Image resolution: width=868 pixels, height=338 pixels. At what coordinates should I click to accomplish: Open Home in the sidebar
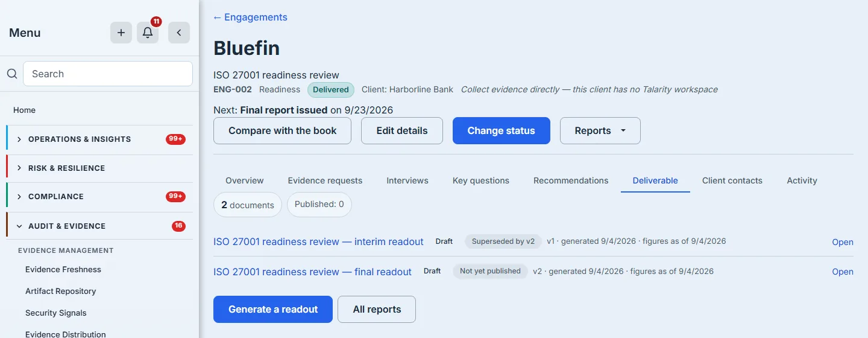tap(24, 110)
